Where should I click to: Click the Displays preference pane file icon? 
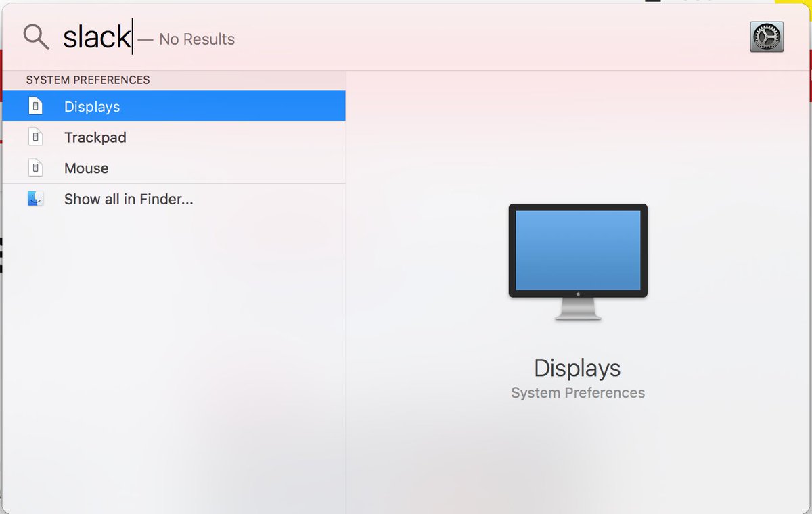(x=36, y=106)
